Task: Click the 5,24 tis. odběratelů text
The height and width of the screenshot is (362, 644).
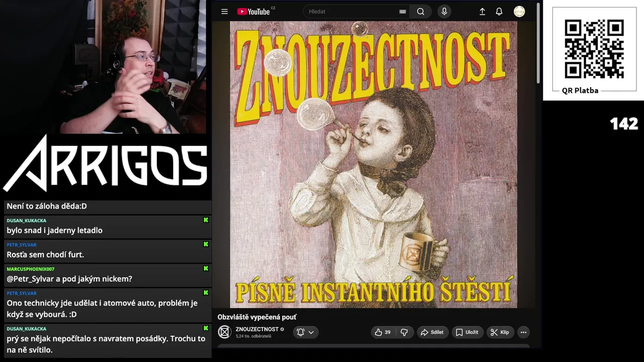Action: pos(253,336)
